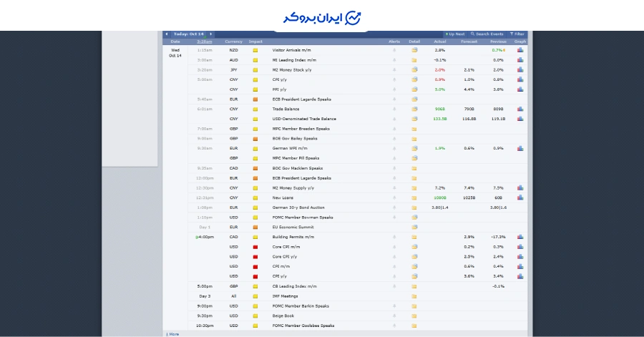Open the graph for M2 Money Stock y/y
The height and width of the screenshot is (337, 644).
pyautogui.click(x=520, y=70)
